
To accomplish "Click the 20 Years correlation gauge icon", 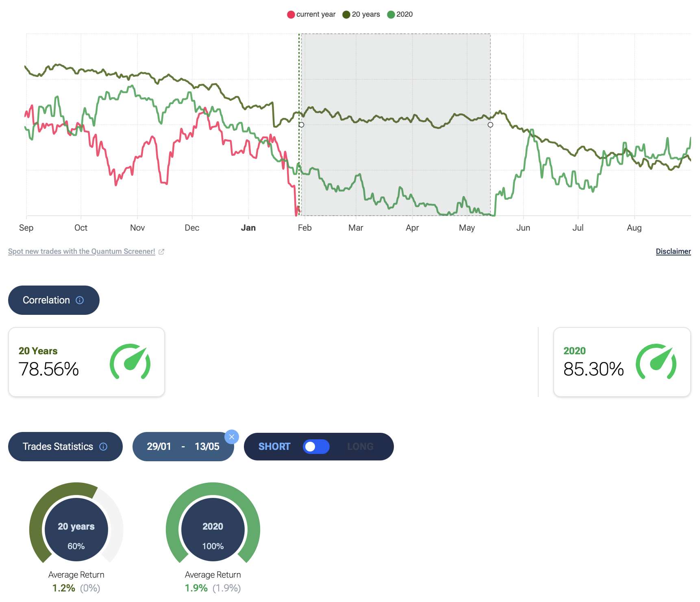I will click(130, 362).
